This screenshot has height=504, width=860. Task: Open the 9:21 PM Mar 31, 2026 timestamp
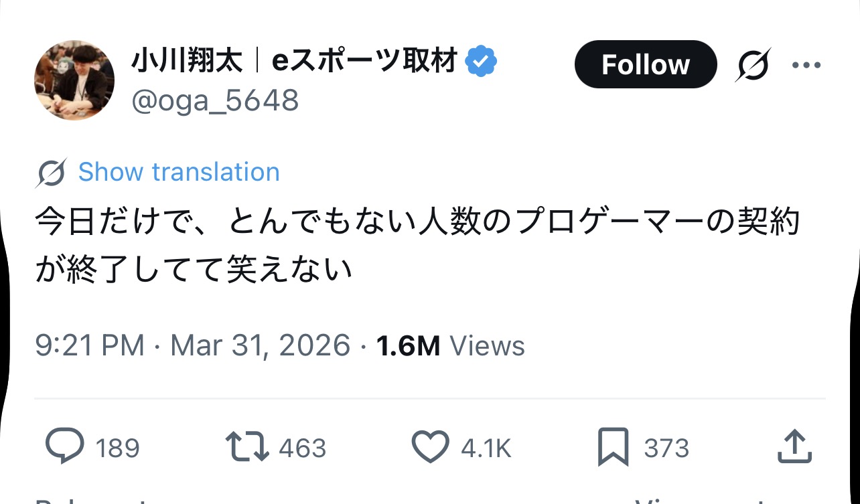click(x=193, y=346)
